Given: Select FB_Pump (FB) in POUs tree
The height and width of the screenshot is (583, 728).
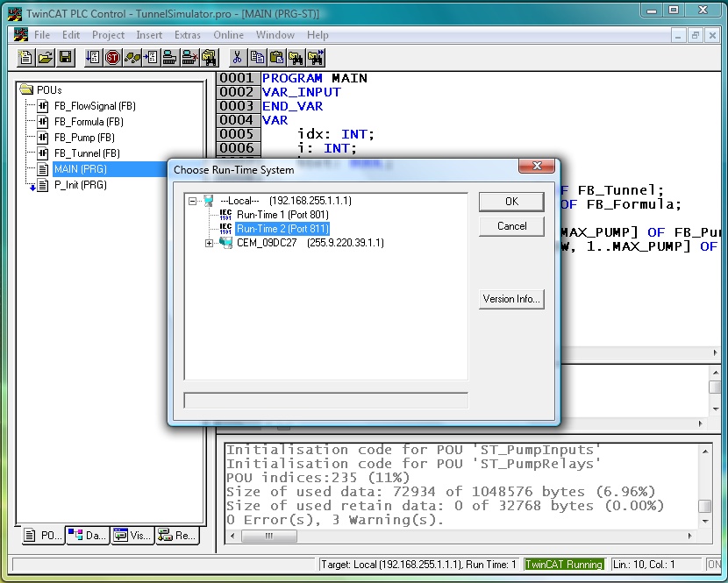Looking at the screenshot, I should (84, 138).
